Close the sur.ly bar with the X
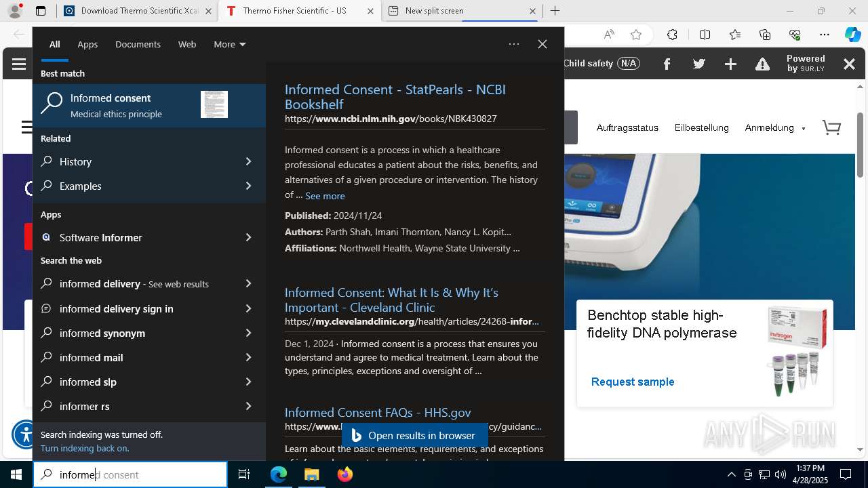868x488 pixels. tap(849, 64)
